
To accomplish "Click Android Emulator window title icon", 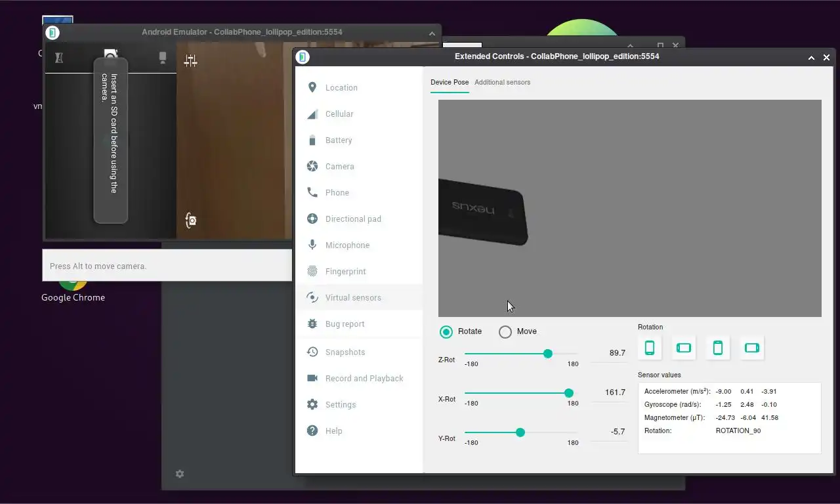I will point(52,32).
